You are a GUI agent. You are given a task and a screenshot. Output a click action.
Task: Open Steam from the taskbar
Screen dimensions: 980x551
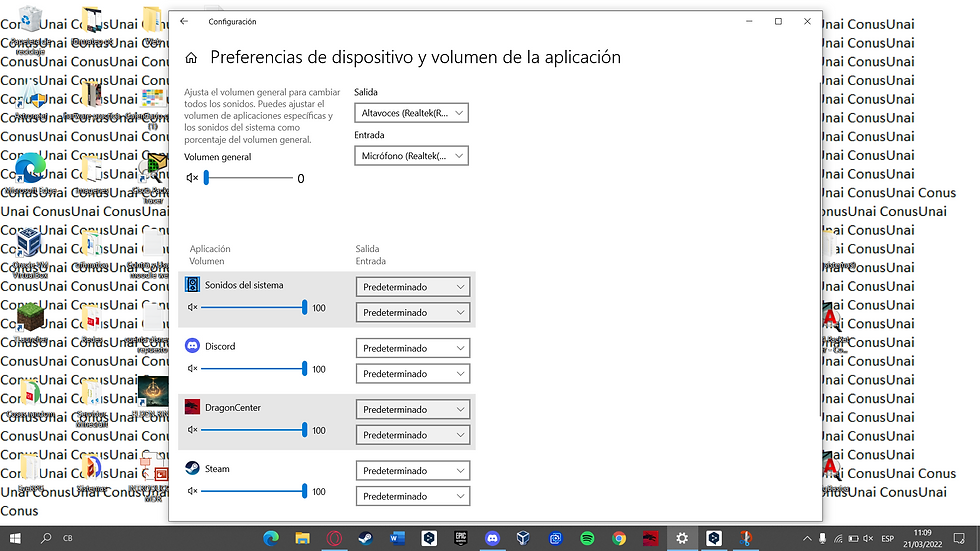click(366, 538)
